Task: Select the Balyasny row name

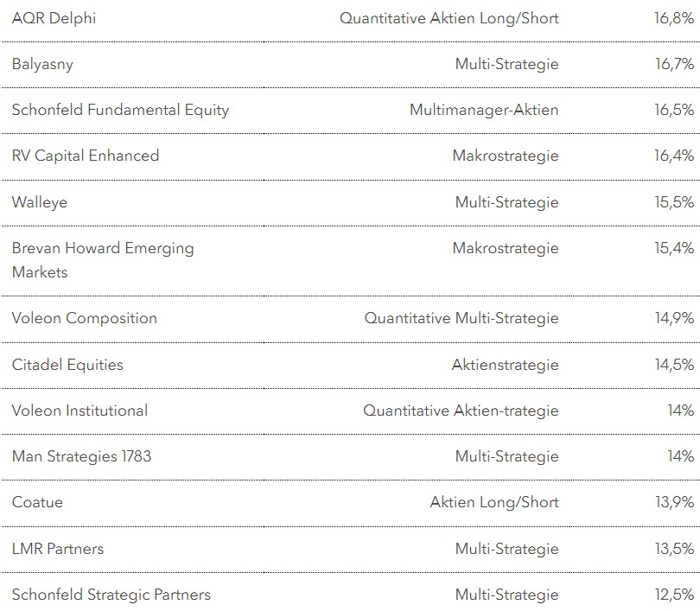Action: pyautogui.click(x=42, y=64)
